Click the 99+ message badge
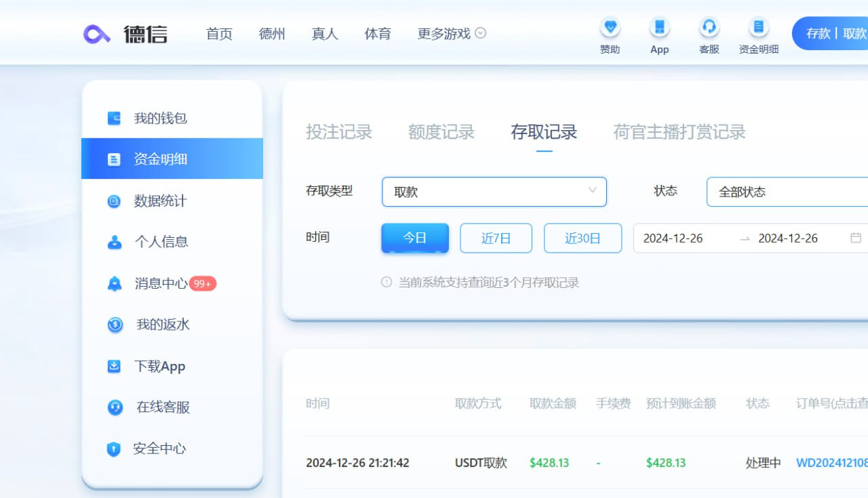 [x=203, y=284]
